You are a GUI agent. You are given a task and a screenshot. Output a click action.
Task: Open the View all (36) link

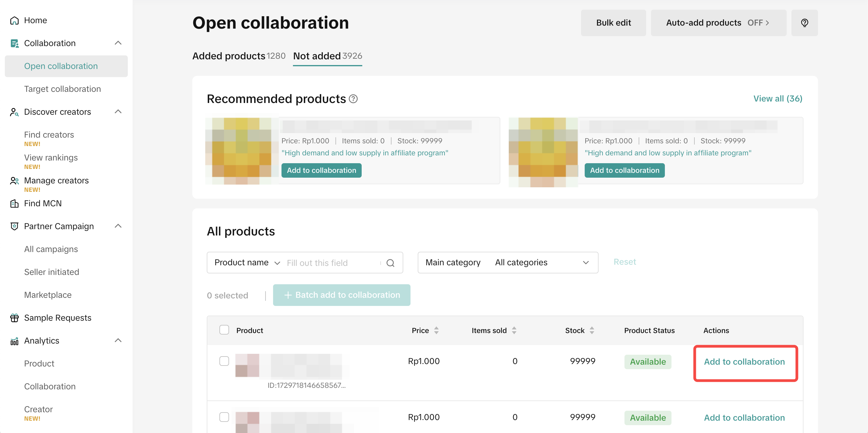point(777,99)
